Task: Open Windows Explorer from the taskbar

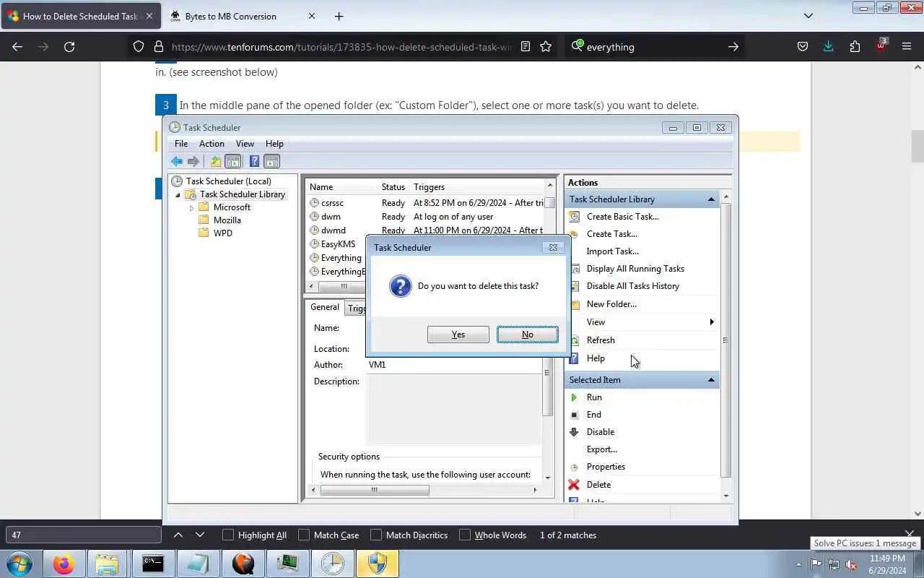Action: point(107,564)
